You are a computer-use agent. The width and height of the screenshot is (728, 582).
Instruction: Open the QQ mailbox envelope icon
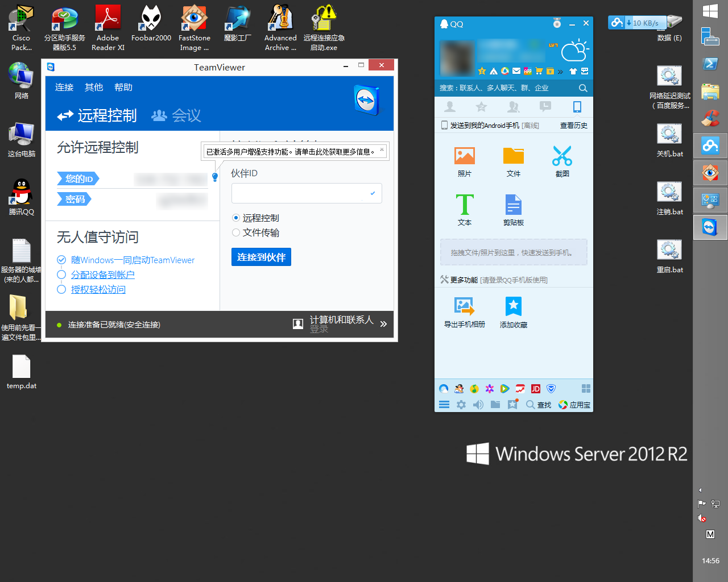[x=516, y=71]
